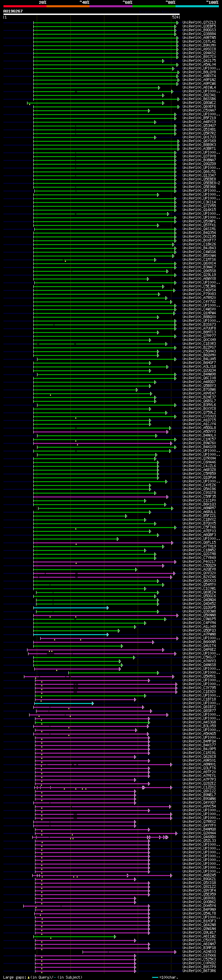222x980 pixels.
Task: Select UniRef100_Q6FL15 label
Action: [x=199, y=543]
